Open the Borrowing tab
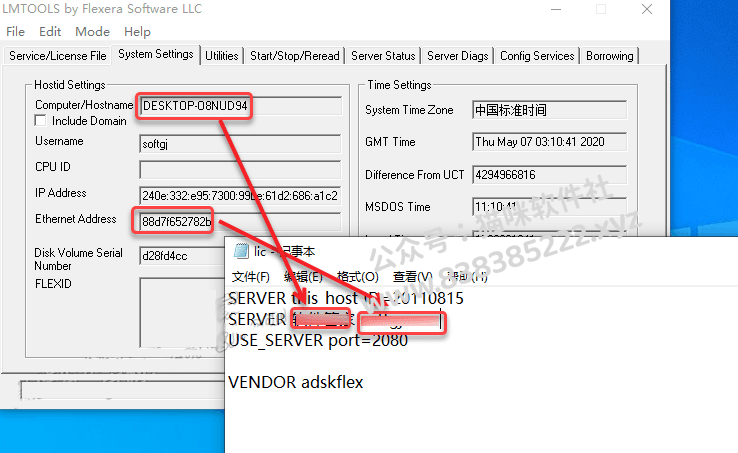 pos(610,56)
